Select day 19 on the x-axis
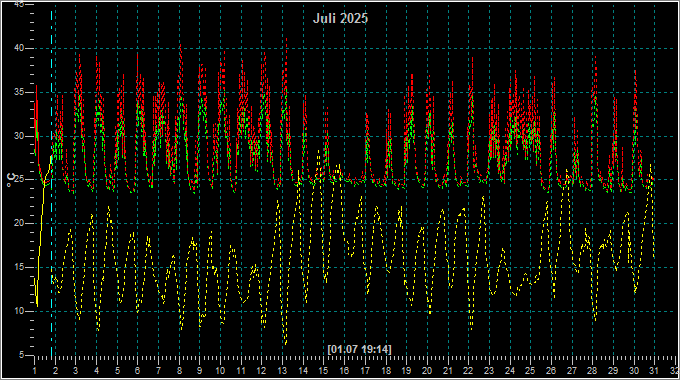 [406, 371]
